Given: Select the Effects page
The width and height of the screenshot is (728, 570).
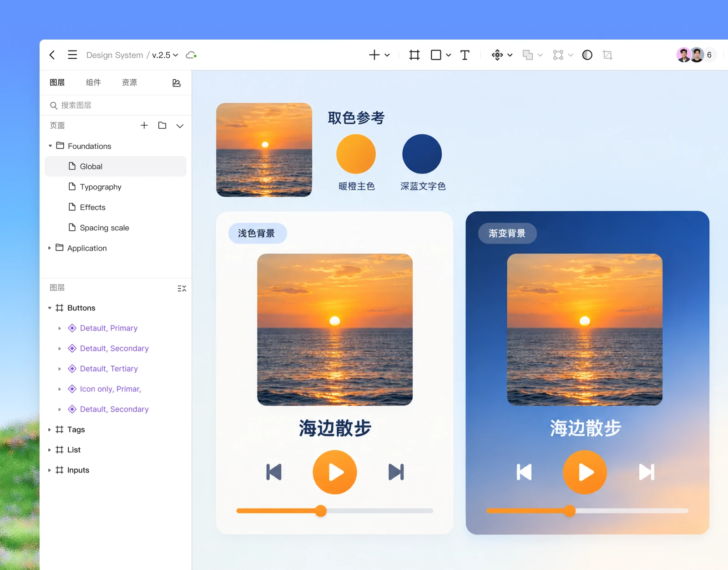Looking at the screenshot, I should coord(116,207).
